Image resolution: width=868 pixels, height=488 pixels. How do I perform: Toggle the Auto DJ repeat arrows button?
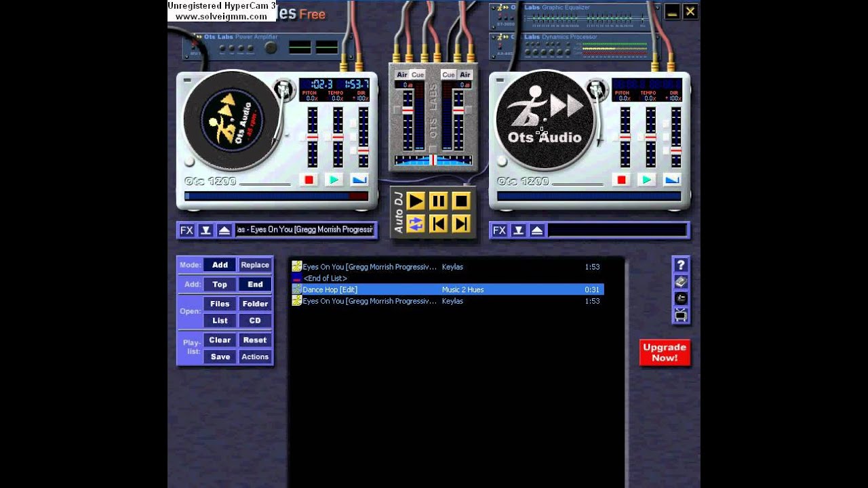coord(416,224)
